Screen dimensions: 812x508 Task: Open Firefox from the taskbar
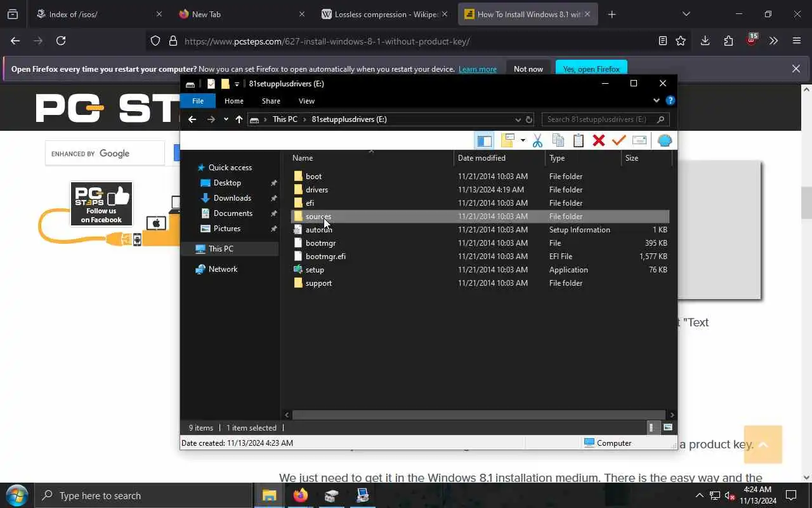pos(300,495)
